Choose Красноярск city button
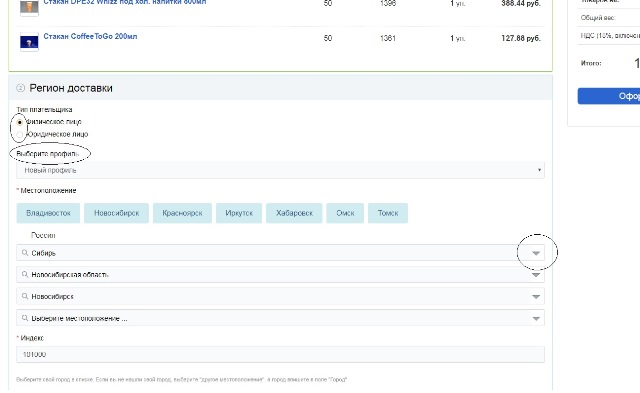The width and height of the screenshot is (640, 393). [182, 213]
